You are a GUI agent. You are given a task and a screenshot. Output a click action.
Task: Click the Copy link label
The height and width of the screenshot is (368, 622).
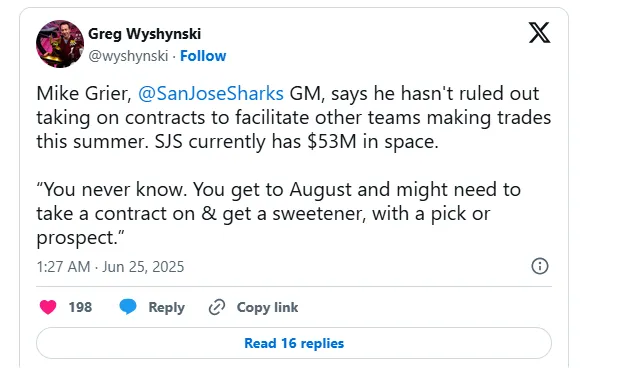pyautogui.click(x=267, y=307)
